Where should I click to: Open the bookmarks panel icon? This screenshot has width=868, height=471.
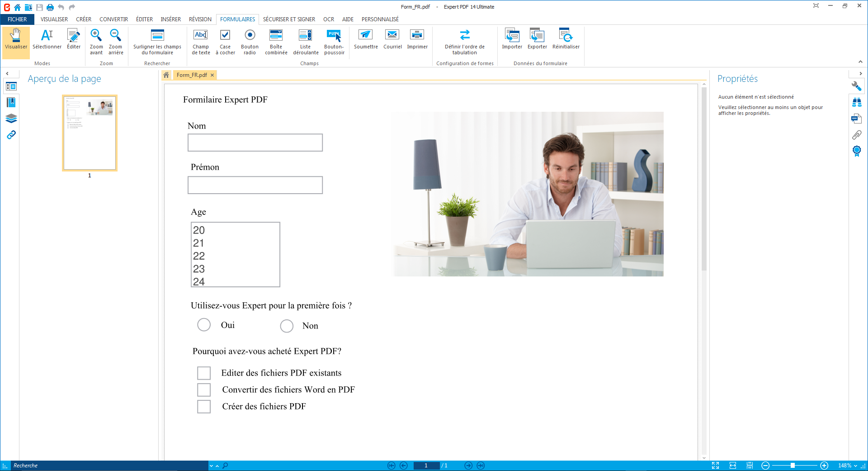point(11,102)
